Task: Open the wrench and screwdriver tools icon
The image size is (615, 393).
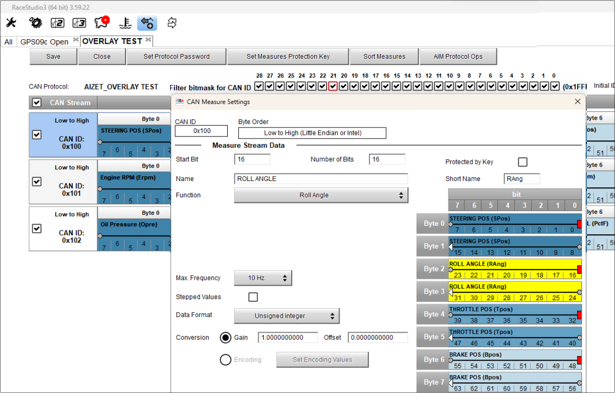Action: 11,23
